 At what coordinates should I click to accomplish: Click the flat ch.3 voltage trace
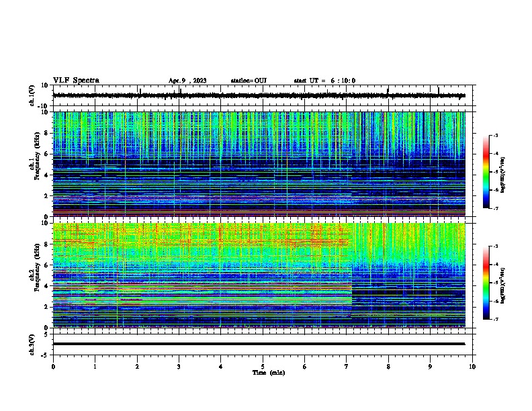[259, 344]
